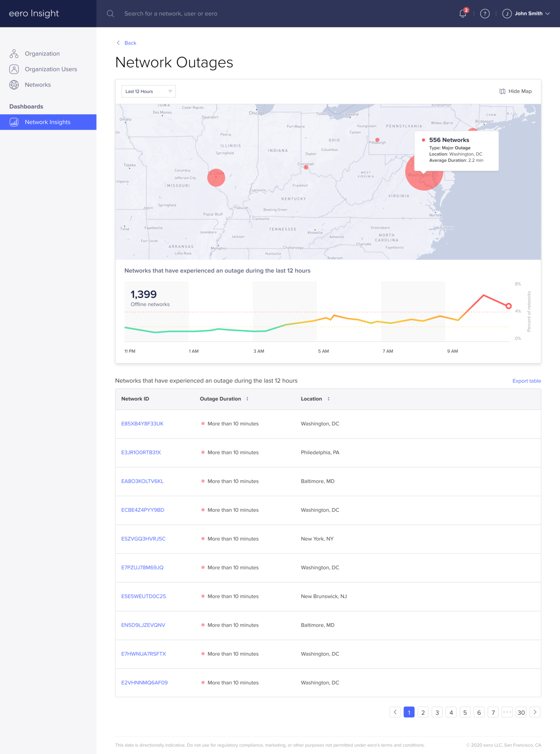560x754 pixels.
Task: Hide the map panel
Action: point(515,91)
